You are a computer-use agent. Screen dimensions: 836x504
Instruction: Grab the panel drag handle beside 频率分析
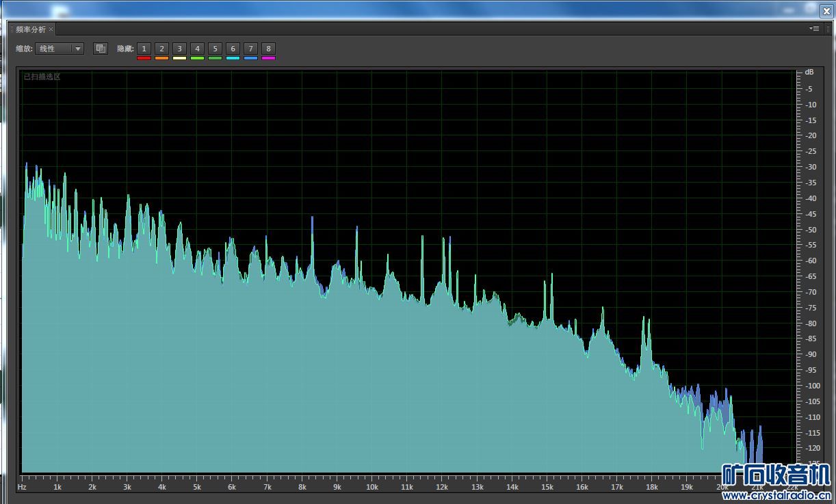[11, 29]
